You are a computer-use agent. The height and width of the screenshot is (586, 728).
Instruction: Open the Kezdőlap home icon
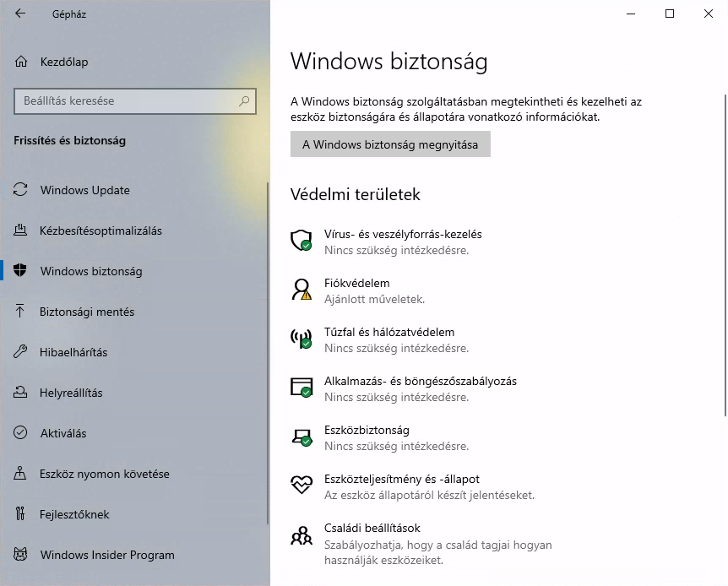pyautogui.click(x=21, y=62)
